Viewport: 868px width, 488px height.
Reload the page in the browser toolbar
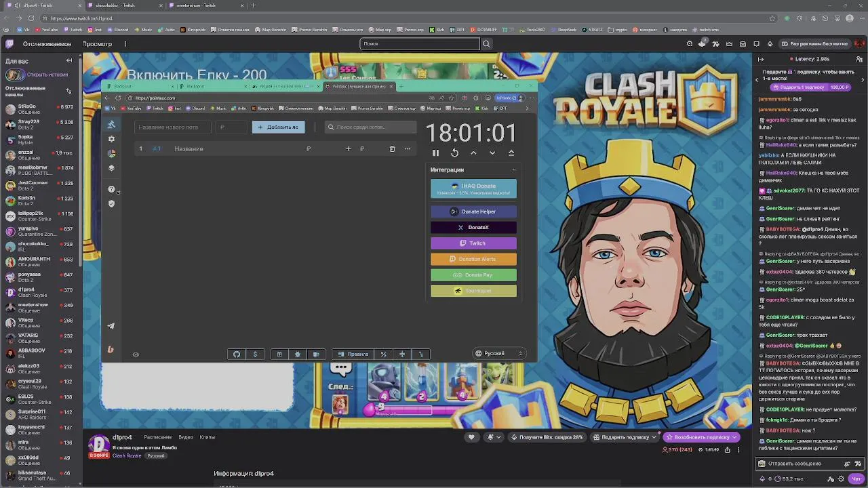pos(31,18)
